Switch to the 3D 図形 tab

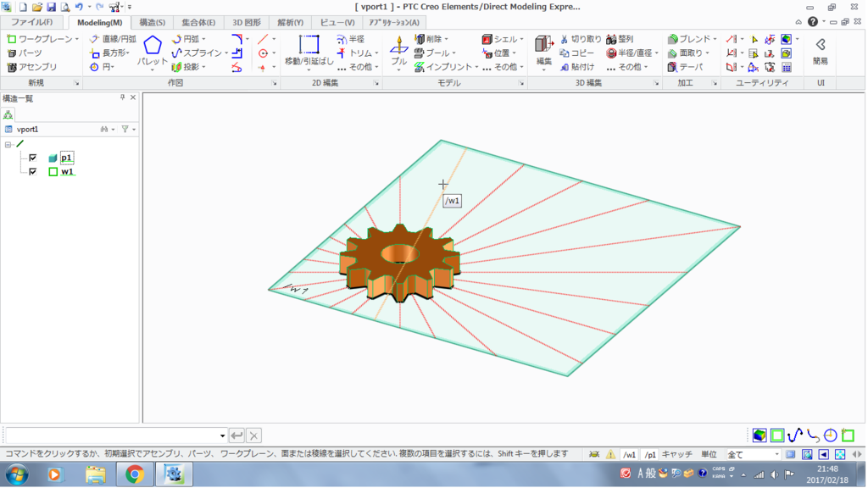point(247,22)
